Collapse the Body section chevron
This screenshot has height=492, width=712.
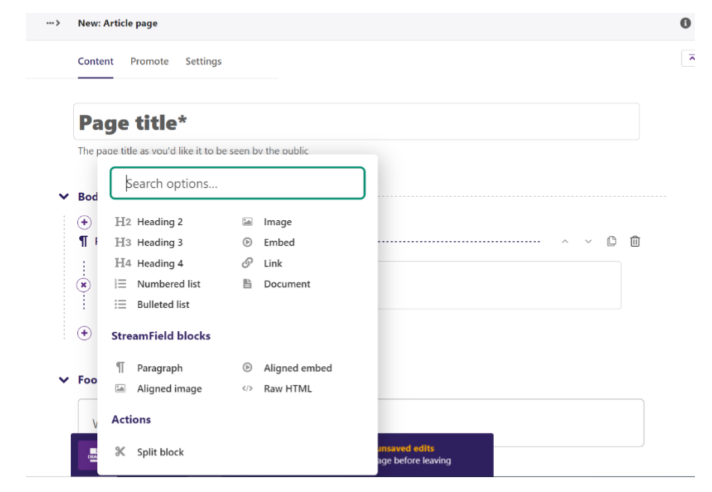coord(64,197)
